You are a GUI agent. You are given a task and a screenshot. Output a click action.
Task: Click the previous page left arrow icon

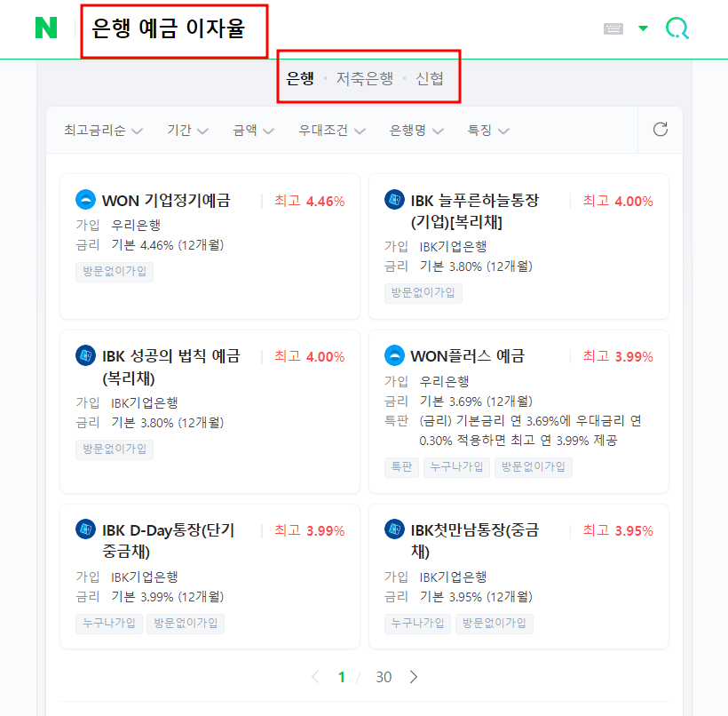315,677
